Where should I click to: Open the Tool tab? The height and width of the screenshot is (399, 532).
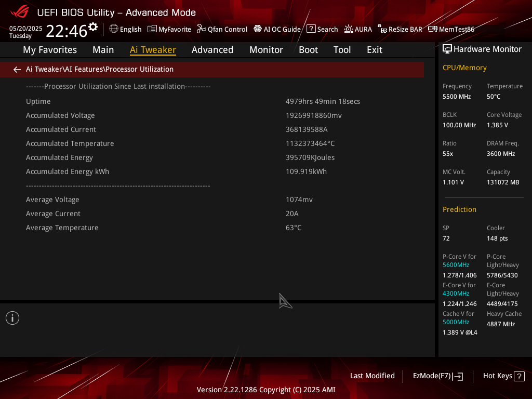point(342,50)
